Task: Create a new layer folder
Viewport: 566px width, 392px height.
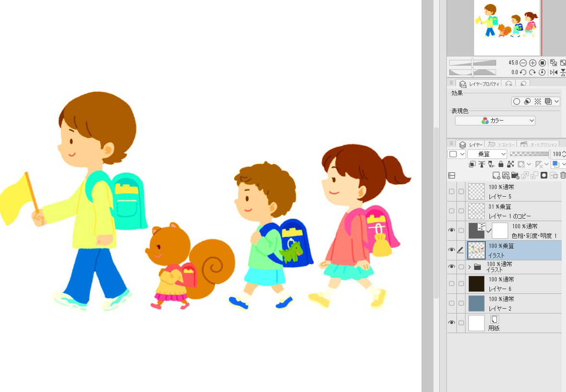Action: (x=515, y=176)
